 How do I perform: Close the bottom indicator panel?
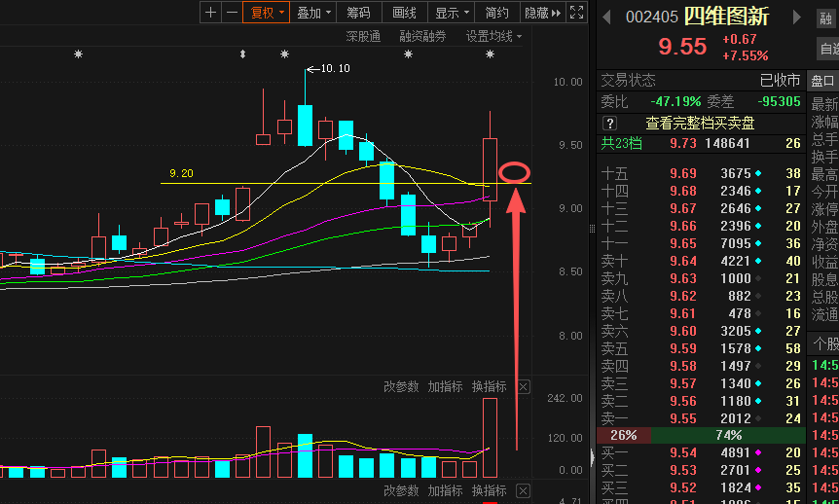click(524, 490)
